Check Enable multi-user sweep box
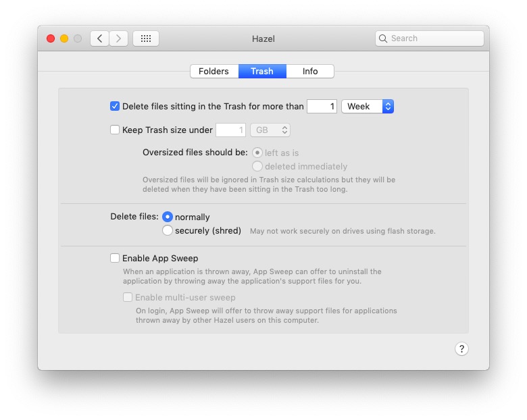 (x=128, y=297)
